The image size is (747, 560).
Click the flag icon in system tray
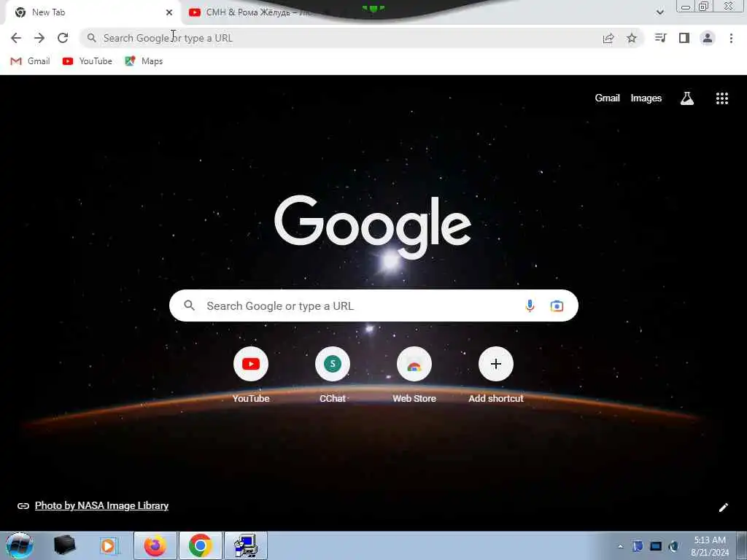638,547
